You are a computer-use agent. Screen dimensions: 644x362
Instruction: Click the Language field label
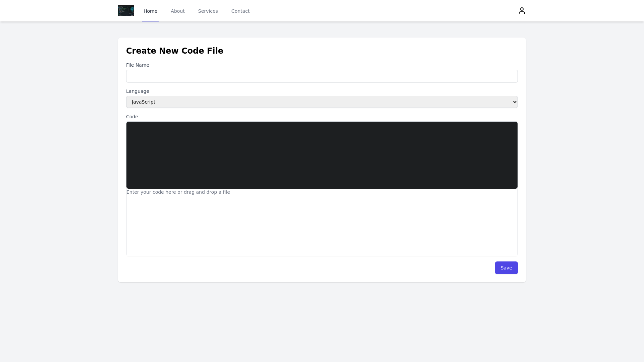[x=138, y=91]
